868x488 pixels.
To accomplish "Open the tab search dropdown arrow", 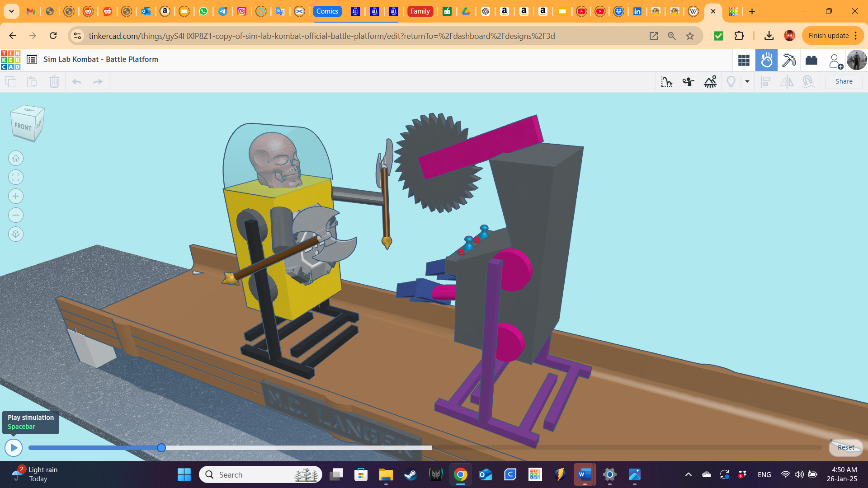I will click(11, 11).
